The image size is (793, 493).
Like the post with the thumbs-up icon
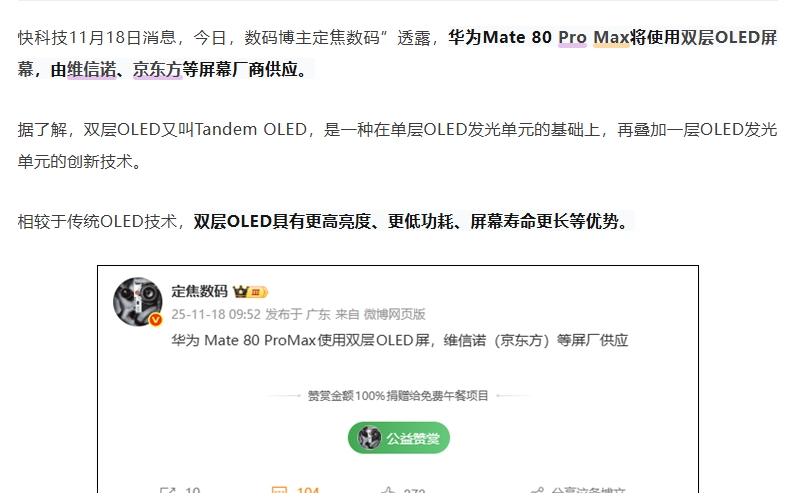[388, 490]
